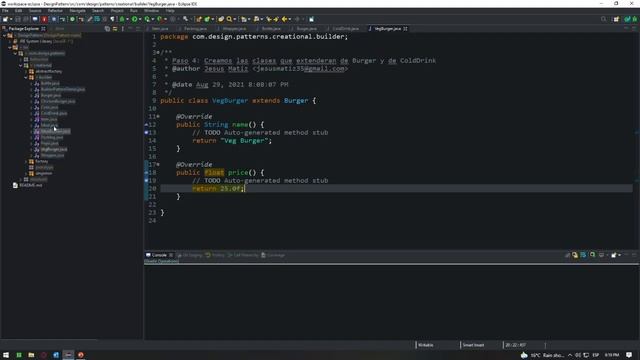The image size is (640, 360).
Task: Open the Refactor menu
Action: [55, 11]
